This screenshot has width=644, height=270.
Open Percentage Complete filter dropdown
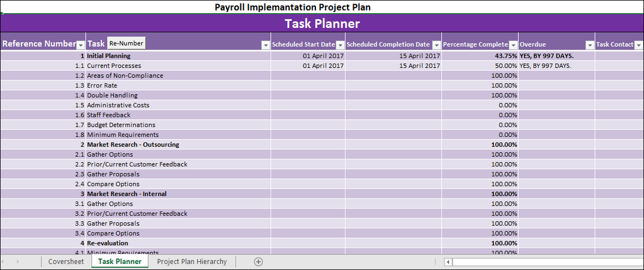coord(513,45)
